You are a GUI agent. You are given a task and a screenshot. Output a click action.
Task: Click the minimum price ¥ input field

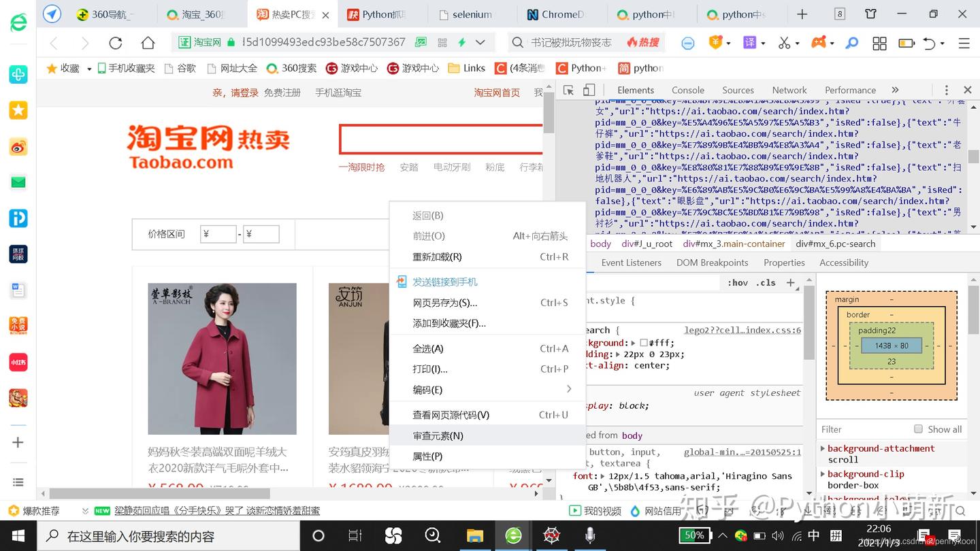pos(218,234)
